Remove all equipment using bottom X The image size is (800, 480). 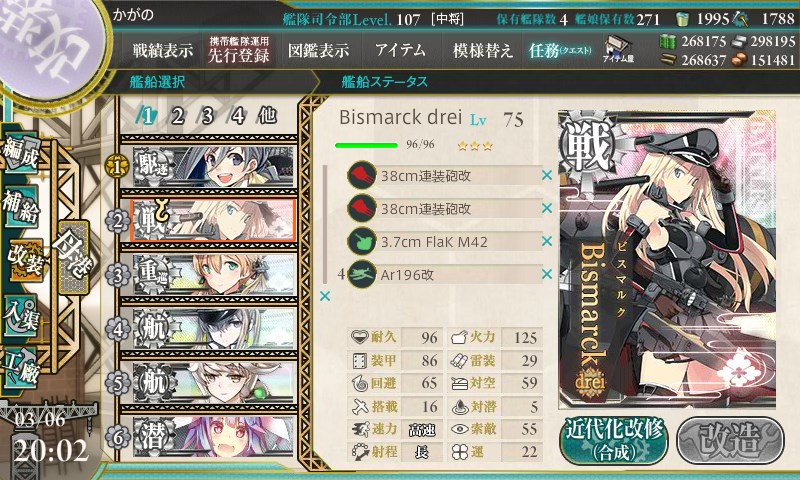(x=324, y=296)
